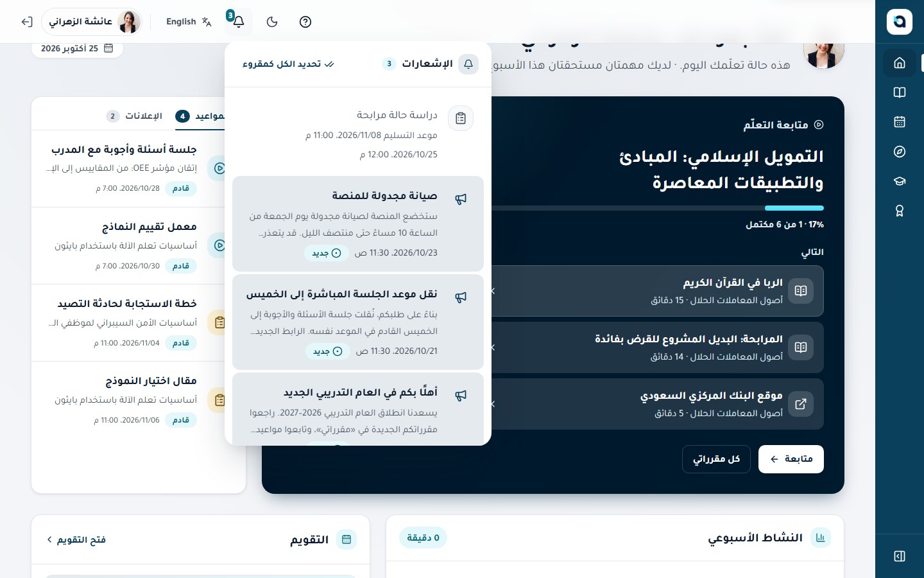The width and height of the screenshot is (924, 578).
Task: Click the clipboard icon of دراسة حالة مراجحة
Action: (x=461, y=118)
